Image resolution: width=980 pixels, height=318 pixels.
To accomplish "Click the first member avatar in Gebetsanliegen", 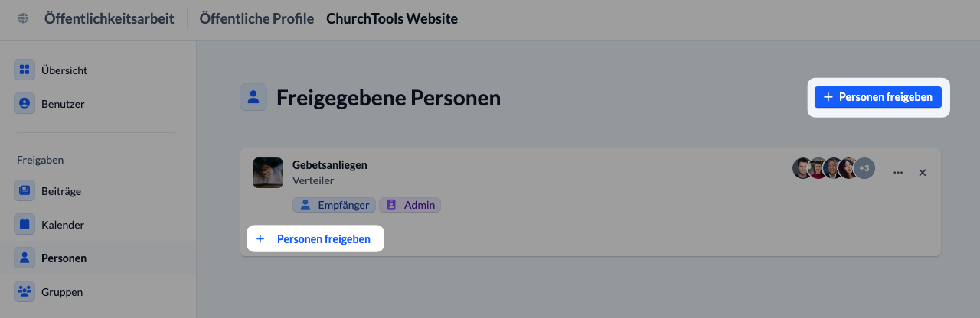I will 802,168.
